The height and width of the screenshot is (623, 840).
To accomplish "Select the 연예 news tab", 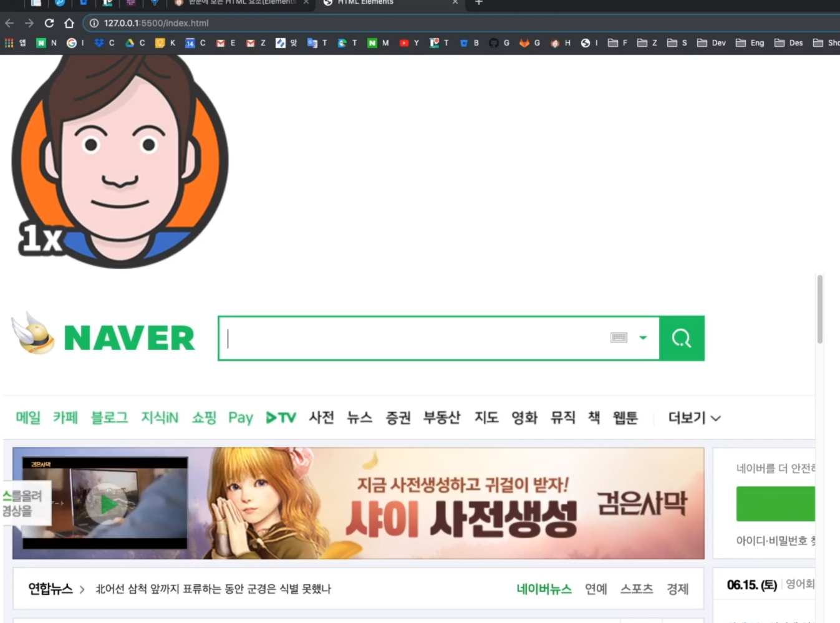I will (x=596, y=589).
